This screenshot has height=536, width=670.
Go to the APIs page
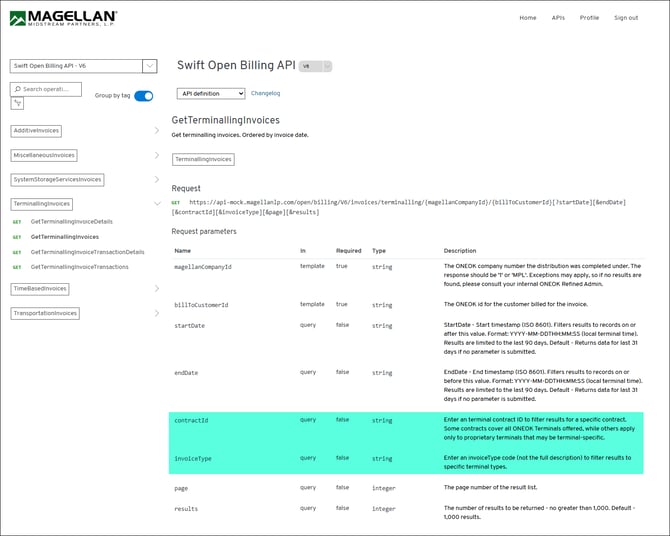coord(558,18)
